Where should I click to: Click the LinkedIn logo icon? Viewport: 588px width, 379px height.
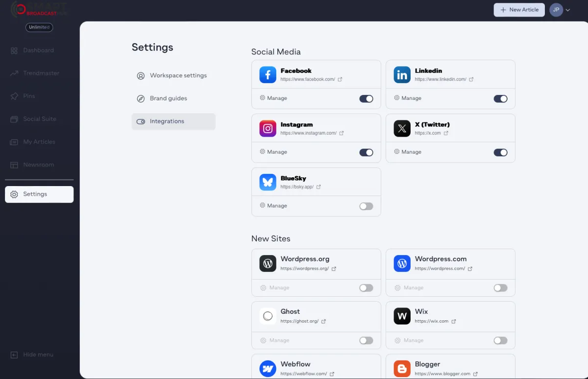click(x=402, y=75)
